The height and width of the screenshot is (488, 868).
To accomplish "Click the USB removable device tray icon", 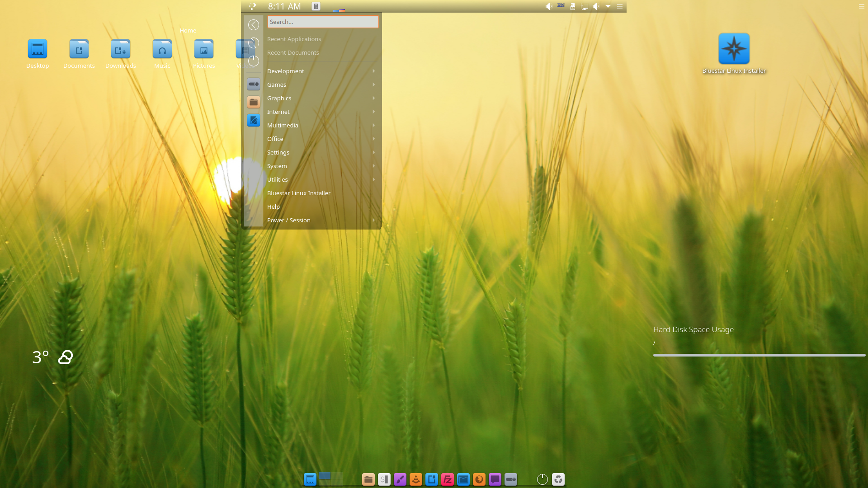I will [x=573, y=6].
